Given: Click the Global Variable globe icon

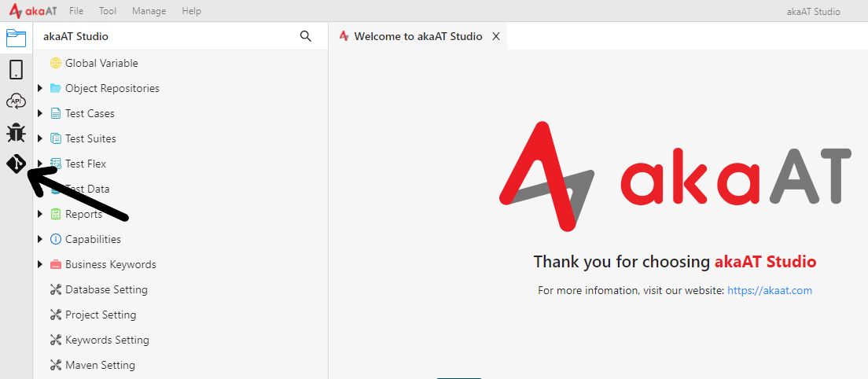Looking at the screenshot, I should pos(55,63).
